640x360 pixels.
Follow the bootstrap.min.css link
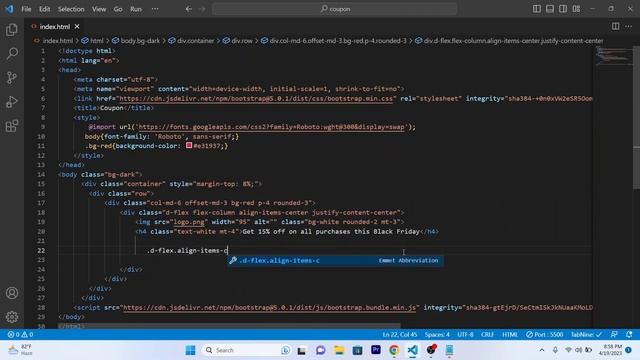[257, 98]
